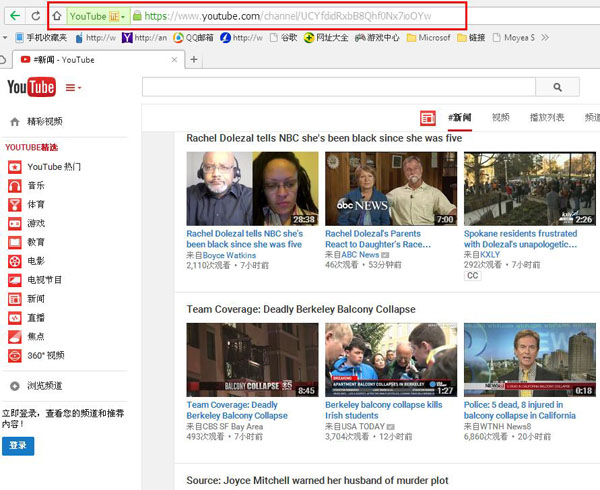Reload the page with the refresh icon
The height and width of the screenshot is (490, 600).
point(36,16)
